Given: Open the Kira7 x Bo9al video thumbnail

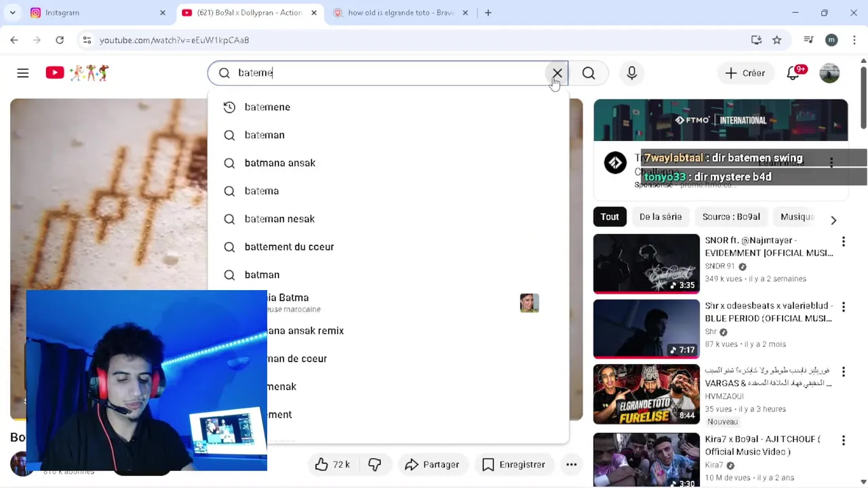Looking at the screenshot, I should pos(646,460).
